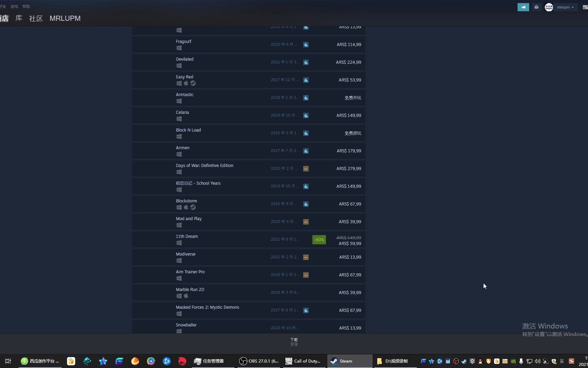The image size is (588, 368).
Task: Open the mrlupm account dropdown
Action: coord(565,7)
